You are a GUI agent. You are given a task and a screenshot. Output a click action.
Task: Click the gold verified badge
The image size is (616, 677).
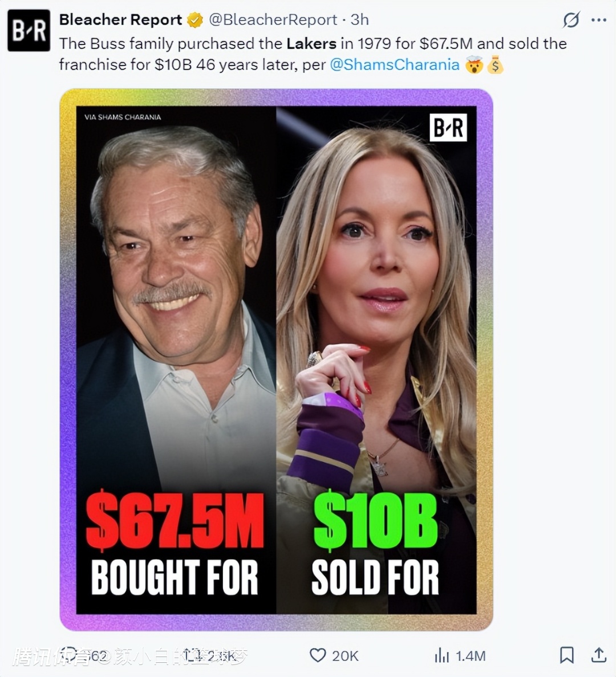(195, 20)
